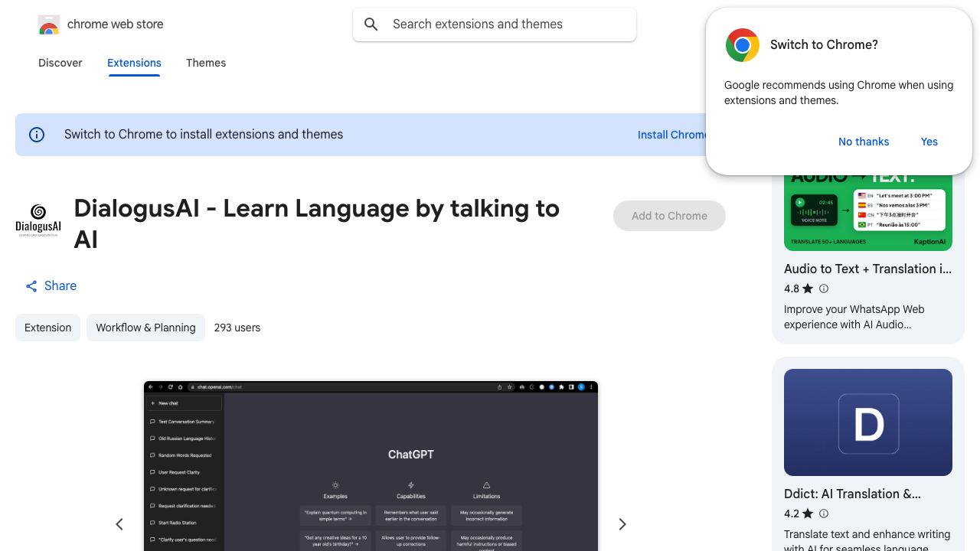Click info icon next to 4.8 rating

pyautogui.click(x=824, y=289)
